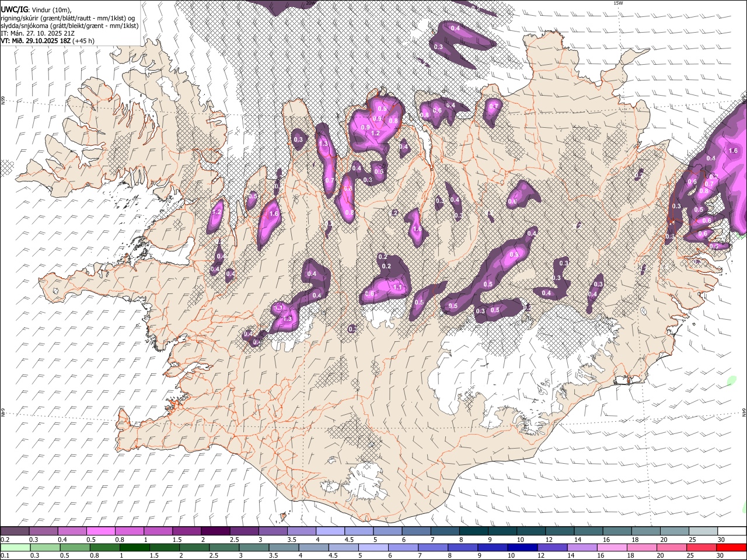Pick the lilac rain legend swatch between 14 and 16
Viewport: 747px width, 560px height.
[582, 547]
